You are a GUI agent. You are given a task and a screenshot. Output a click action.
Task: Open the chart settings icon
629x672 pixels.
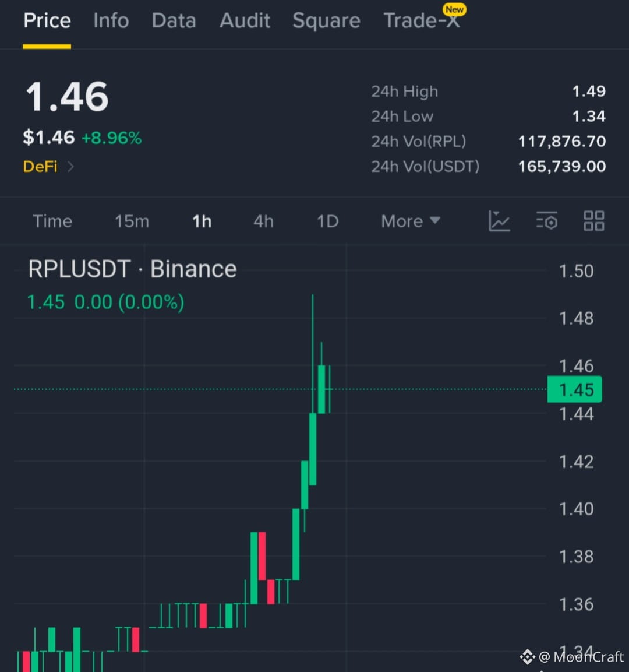(x=547, y=221)
